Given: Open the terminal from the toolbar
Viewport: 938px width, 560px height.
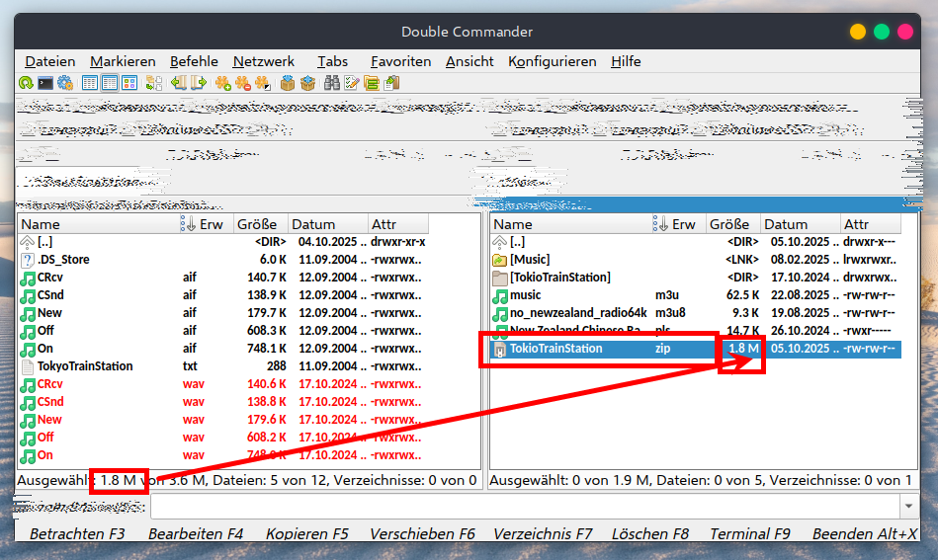Looking at the screenshot, I should [x=45, y=83].
